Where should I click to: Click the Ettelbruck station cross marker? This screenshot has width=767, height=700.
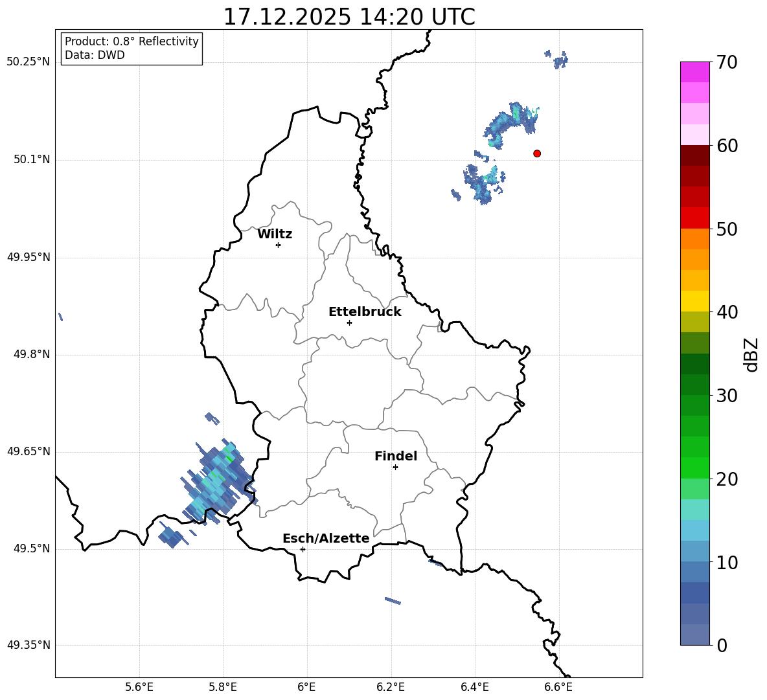tap(349, 322)
